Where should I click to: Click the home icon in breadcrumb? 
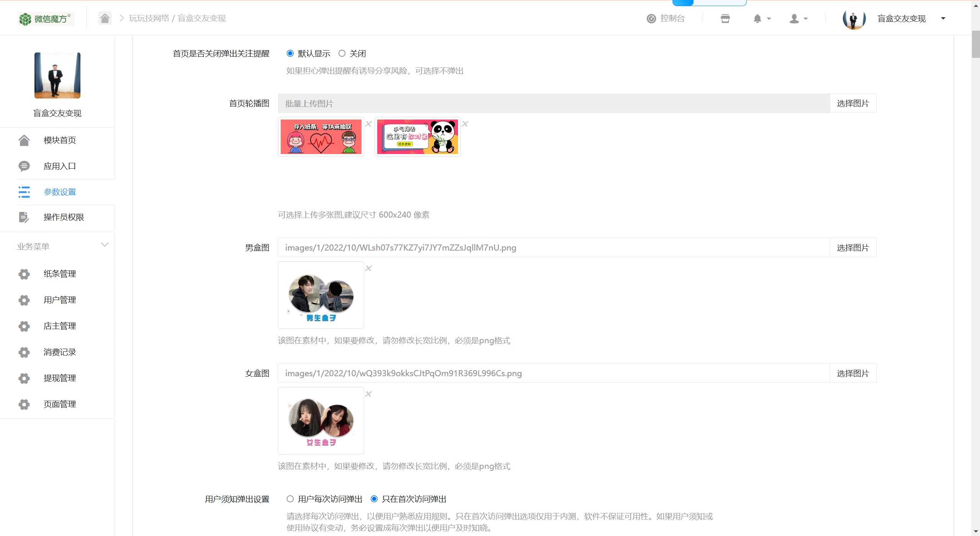[105, 18]
